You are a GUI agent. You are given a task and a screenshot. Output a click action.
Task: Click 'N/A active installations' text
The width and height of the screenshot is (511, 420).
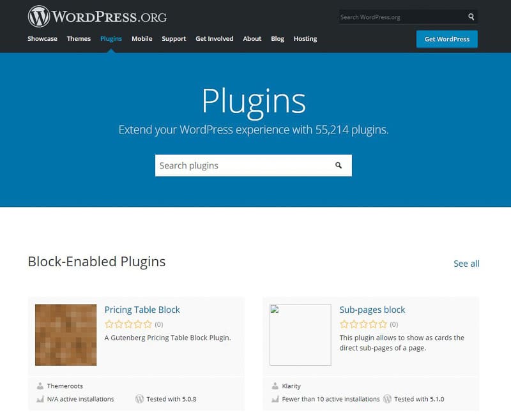80,399
